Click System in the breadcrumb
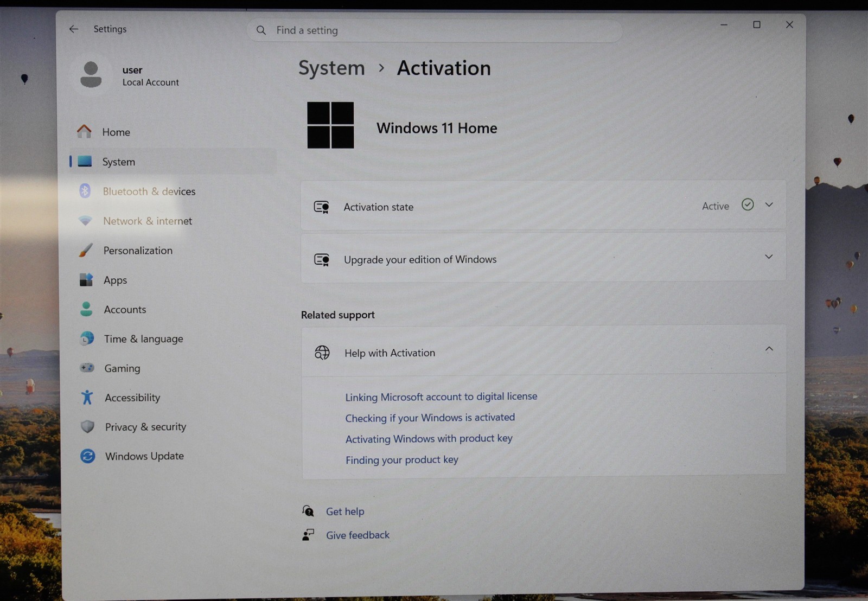Screen dimensions: 868x601 click(331, 68)
